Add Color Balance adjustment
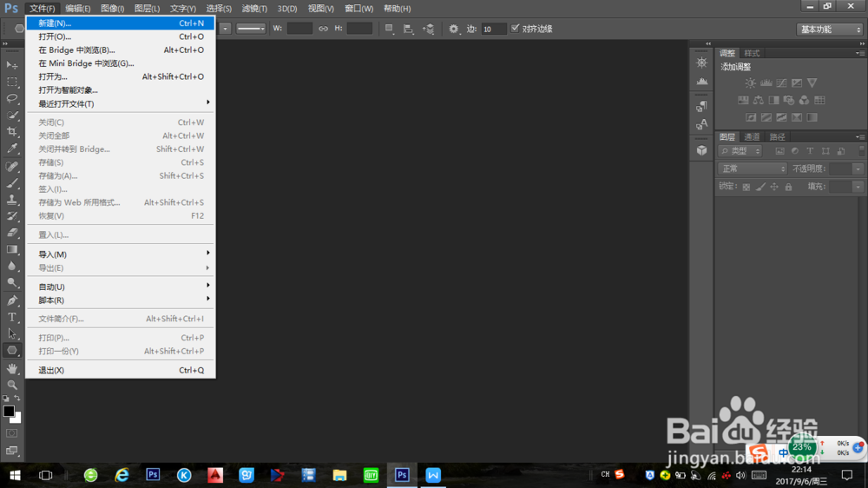 [759, 100]
